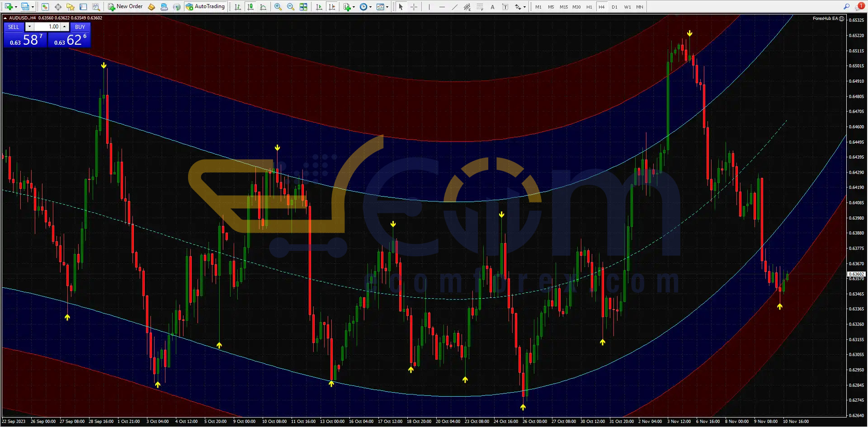Click the sell price 0.63 58 panel
868x427 pixels.
tap(25, 40)
